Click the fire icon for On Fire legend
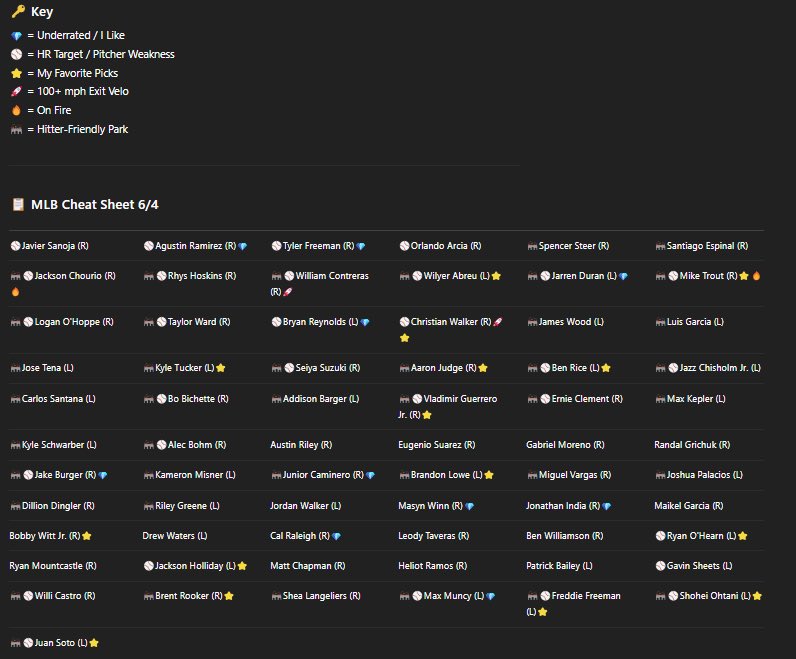 [16, 110]
